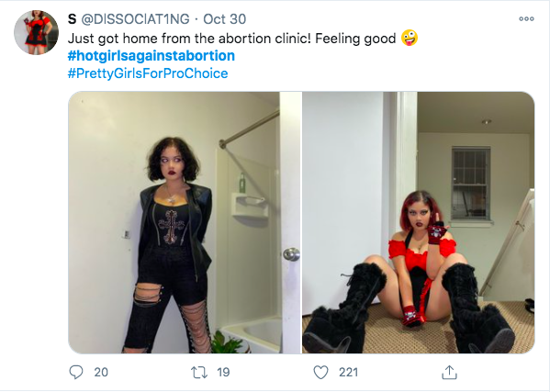This screenshot has height=392, width=550.
Task: Open the Oct 30 timestamp link
Action: coord(224,19)
